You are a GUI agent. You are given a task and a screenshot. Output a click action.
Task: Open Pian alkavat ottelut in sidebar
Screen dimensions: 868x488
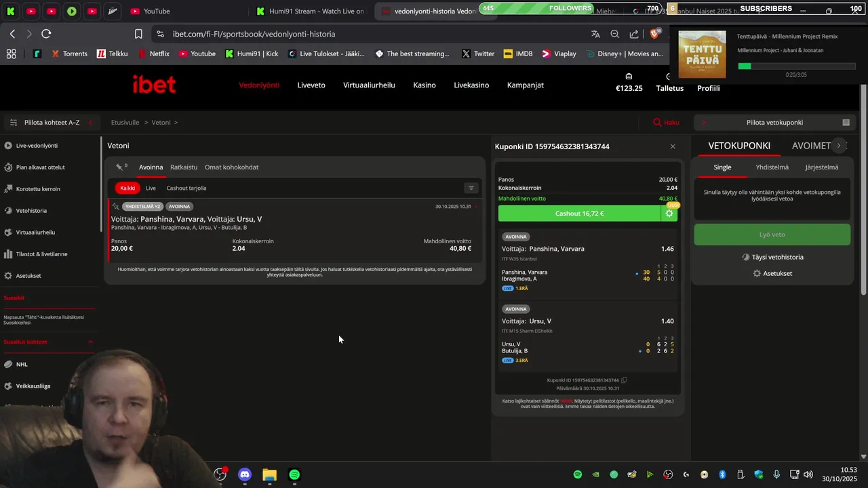pyautogui.click(x=40, y=167)
